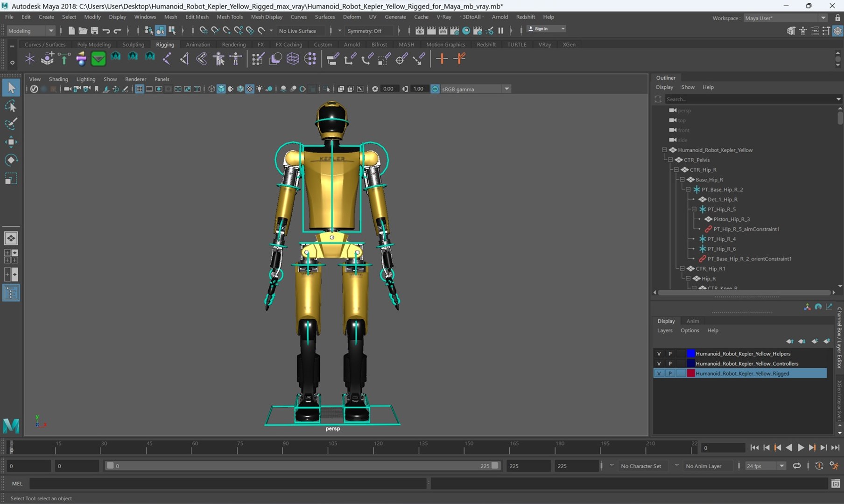Toggle visibility of Humanoid_Robot_Kepler_Yellow_Rigged layer

coord(659,373)
